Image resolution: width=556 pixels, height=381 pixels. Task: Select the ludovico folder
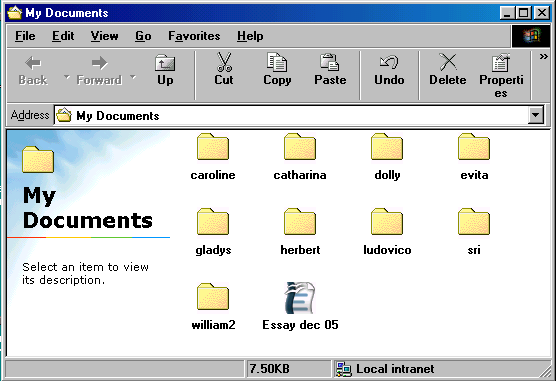tap(387, 232)
